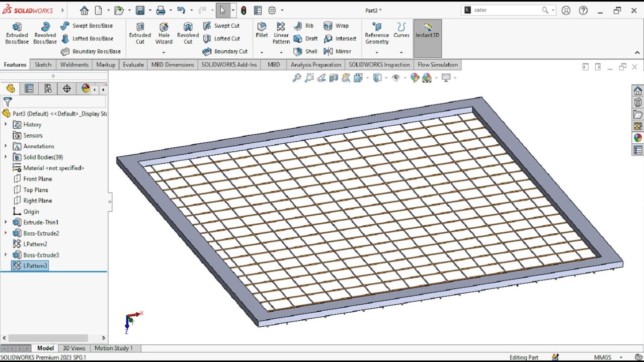Screen dimensions: 644x362
Task: Select Material <not specified> in the tree
Action: 48,168
